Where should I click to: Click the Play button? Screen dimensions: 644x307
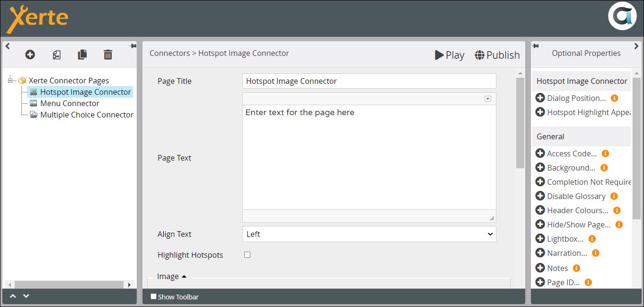tap(450, 55)
